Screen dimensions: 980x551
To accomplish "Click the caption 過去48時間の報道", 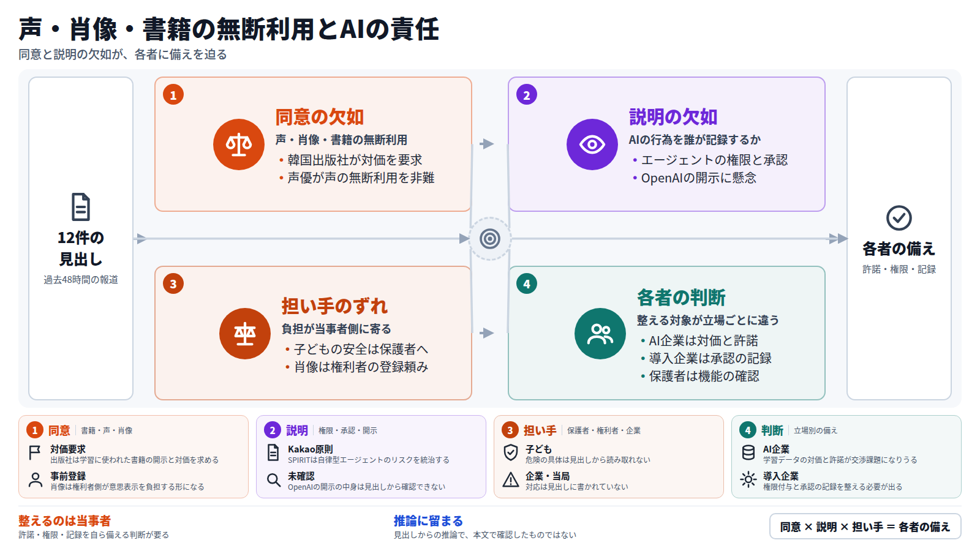I will [x=81, y=280].
